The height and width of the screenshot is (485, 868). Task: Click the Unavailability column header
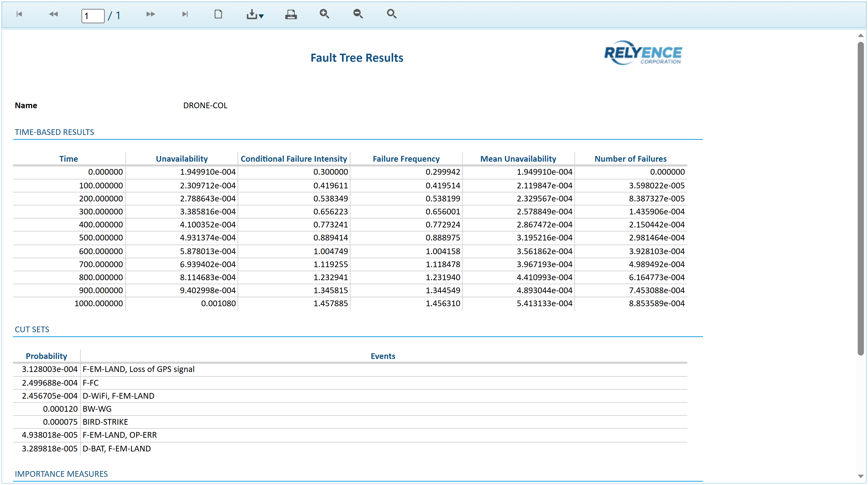182,159
